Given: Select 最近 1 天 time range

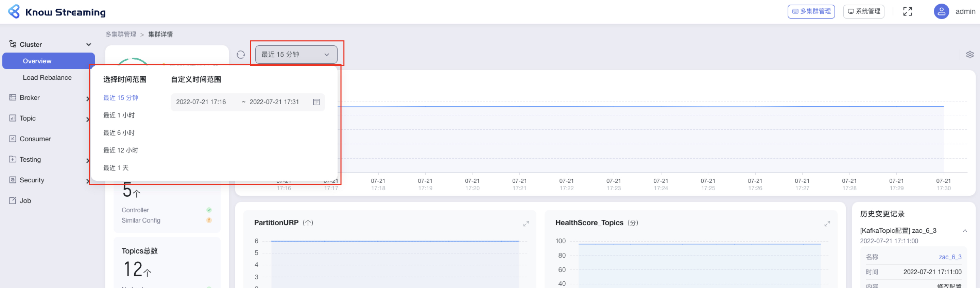Looking at the screenshot, I should tap(116, 168).
